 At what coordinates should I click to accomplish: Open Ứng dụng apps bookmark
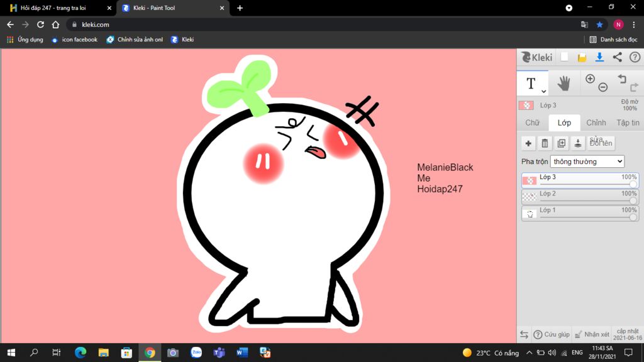coord(25,40)
